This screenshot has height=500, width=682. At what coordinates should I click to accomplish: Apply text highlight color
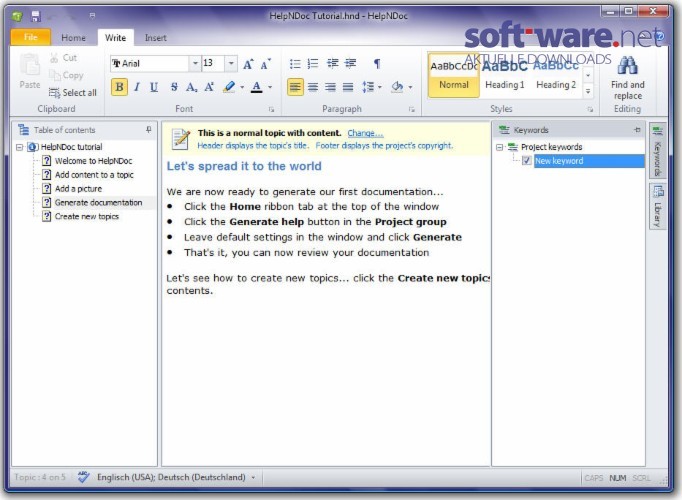(x=229, y=87)
